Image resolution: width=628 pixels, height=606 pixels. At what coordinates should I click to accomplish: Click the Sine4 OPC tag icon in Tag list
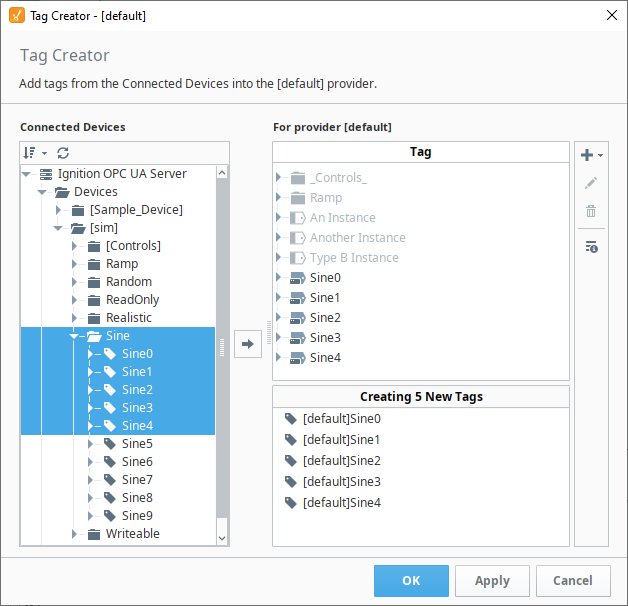pyautogui.click(x=298, y=358)
